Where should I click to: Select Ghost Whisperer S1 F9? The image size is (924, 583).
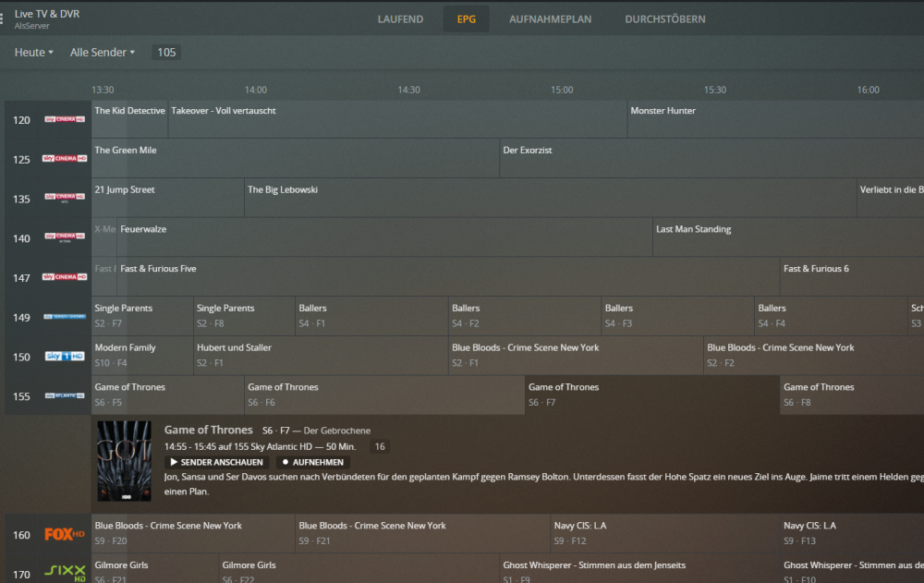[639, 569]
